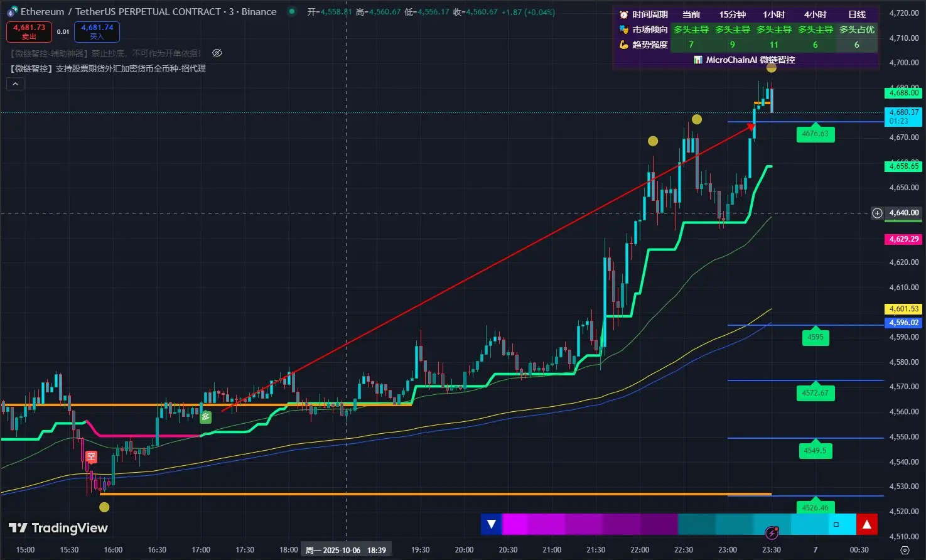Click the green market status dot
The height and width of the screenshot is (560, 926).
click(x=292, y=12)
